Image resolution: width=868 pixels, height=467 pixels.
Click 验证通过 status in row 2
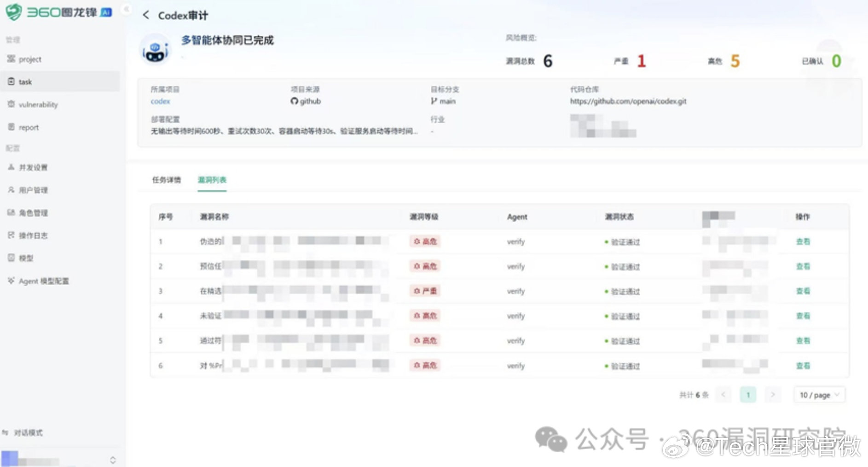622,267
